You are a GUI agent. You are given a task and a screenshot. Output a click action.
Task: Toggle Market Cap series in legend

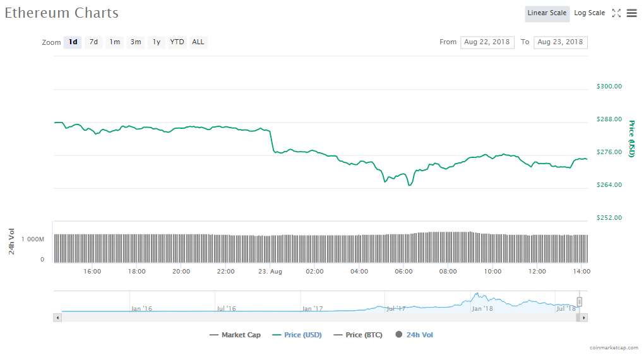click(235, 335)
